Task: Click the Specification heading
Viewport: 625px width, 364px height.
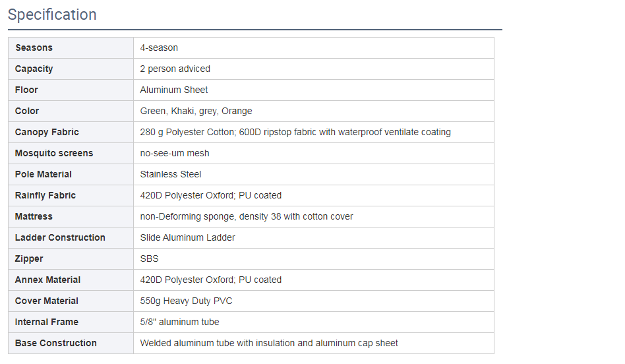Action: pyautogui.click(x=52, y=15)
